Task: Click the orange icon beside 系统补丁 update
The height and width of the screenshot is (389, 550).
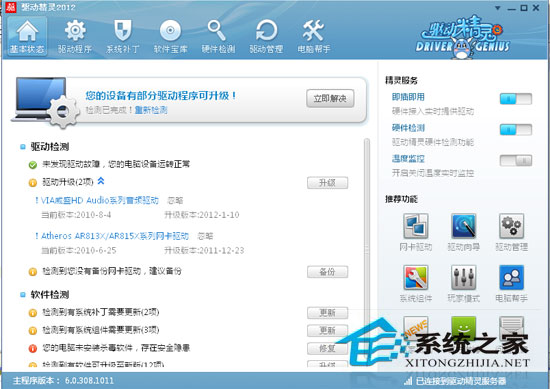Action: tap(33, 313)
